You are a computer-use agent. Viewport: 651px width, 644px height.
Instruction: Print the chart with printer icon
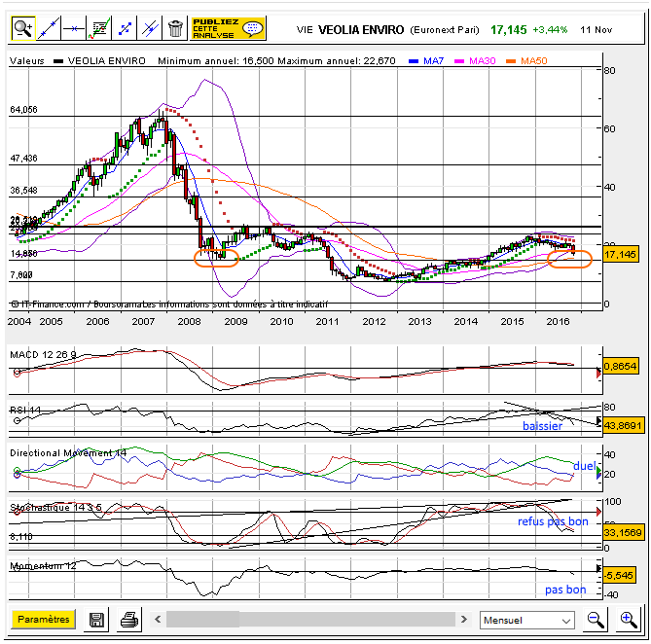click(x=129, y=620)
